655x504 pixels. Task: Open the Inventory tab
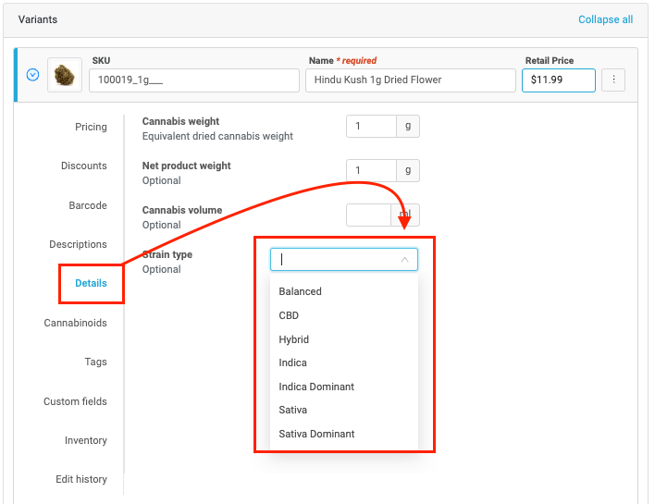85,440
